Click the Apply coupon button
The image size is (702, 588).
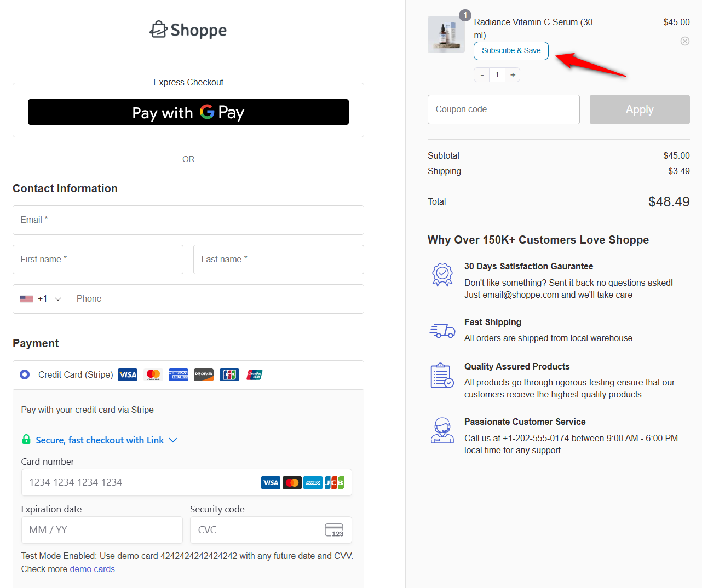coord(639,109)
